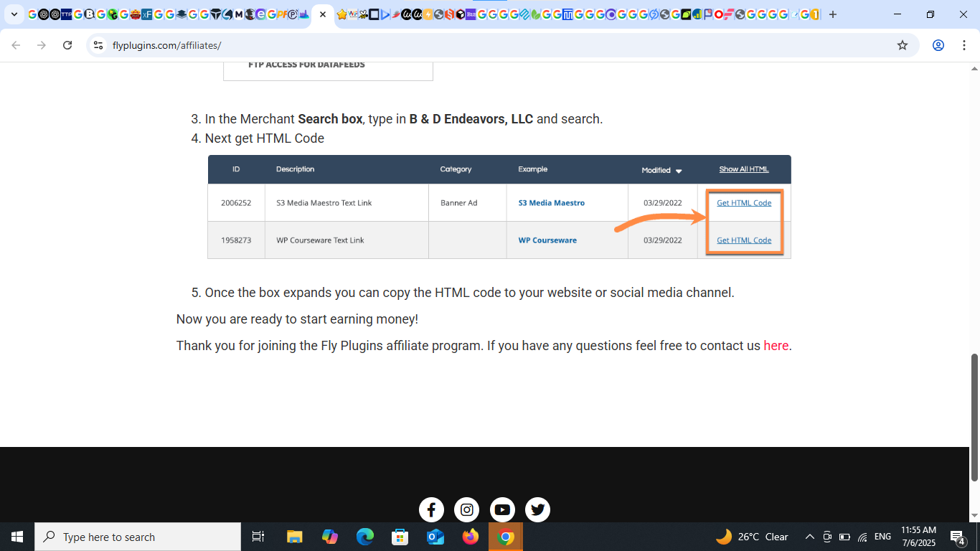Follow the pink 'here' contact link
Viewport: 980px width, 551px height.
tap(776, 346)
